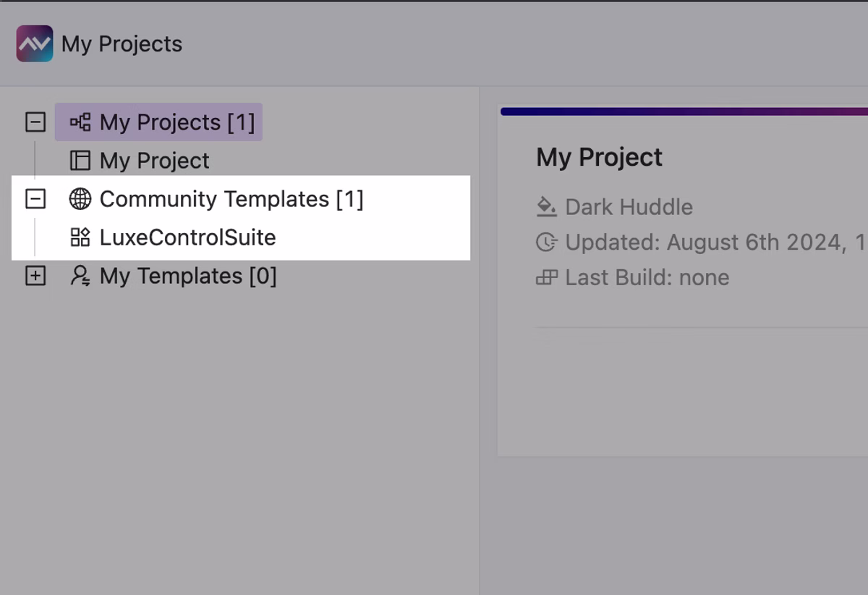
Task: Click the user icon beside My Templates
Action: 81,276
